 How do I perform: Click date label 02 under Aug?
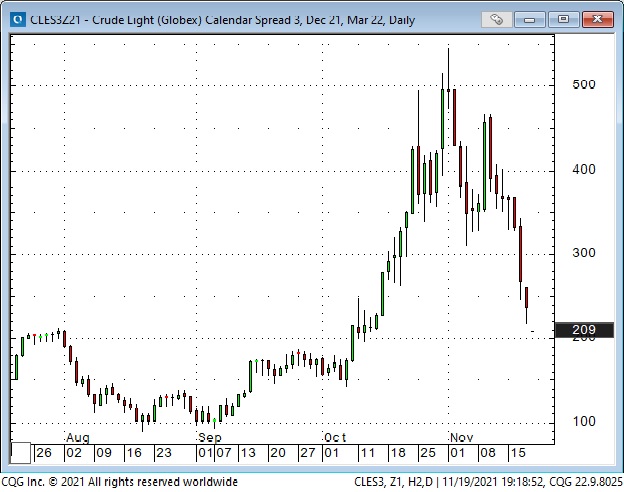[74, 453]
